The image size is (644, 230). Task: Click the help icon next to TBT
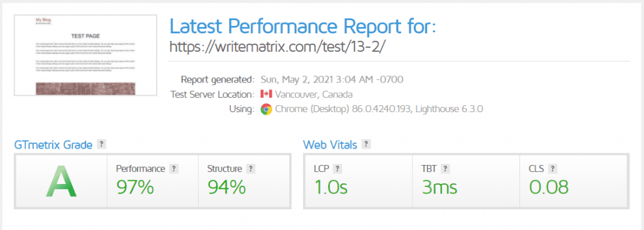point(445,169)
